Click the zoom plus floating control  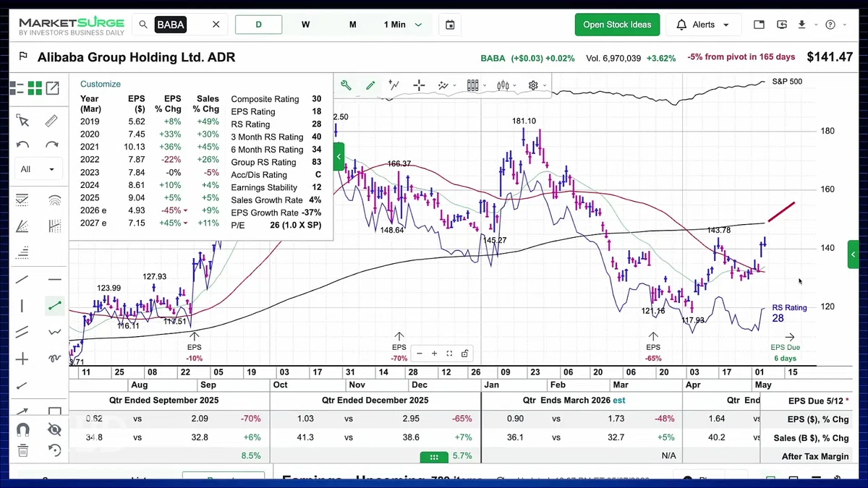click(x=434, y=354)
